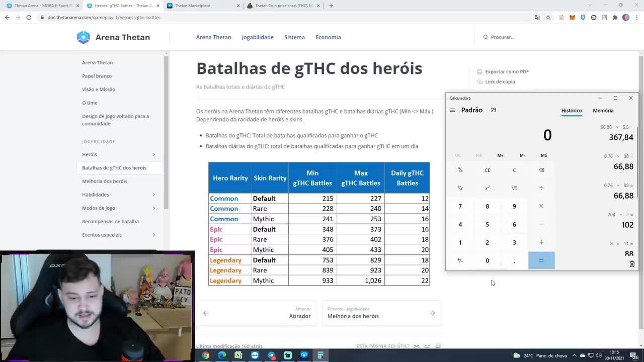Click the Calculator reciprocal 1/x key

coord(460,188)
